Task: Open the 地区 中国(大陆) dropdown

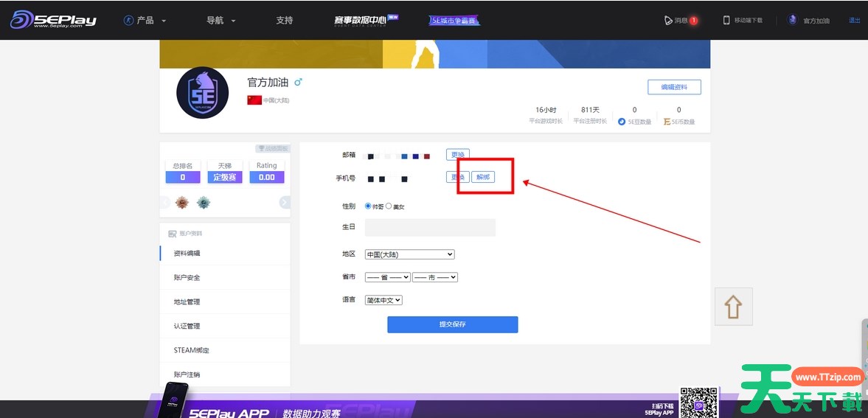Action: tap(409, 254)
